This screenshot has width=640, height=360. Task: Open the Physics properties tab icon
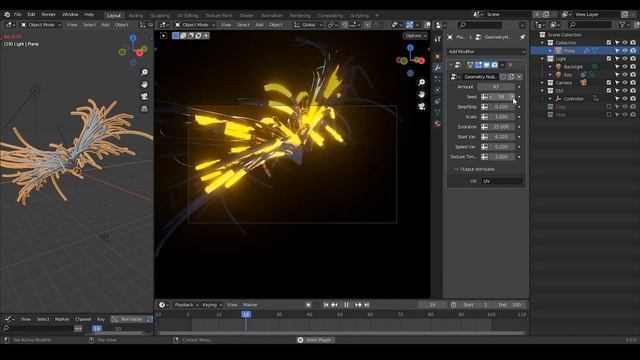(438, 90)
